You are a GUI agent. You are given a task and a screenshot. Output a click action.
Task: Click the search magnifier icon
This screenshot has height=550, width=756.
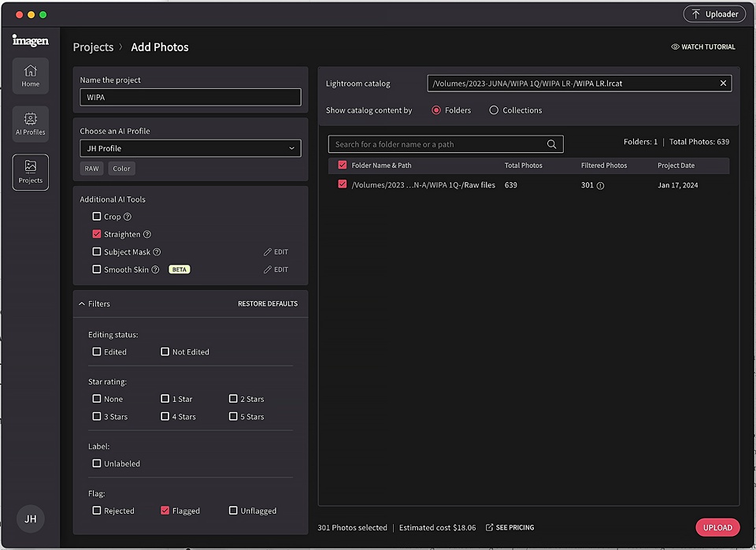[551, 144]
